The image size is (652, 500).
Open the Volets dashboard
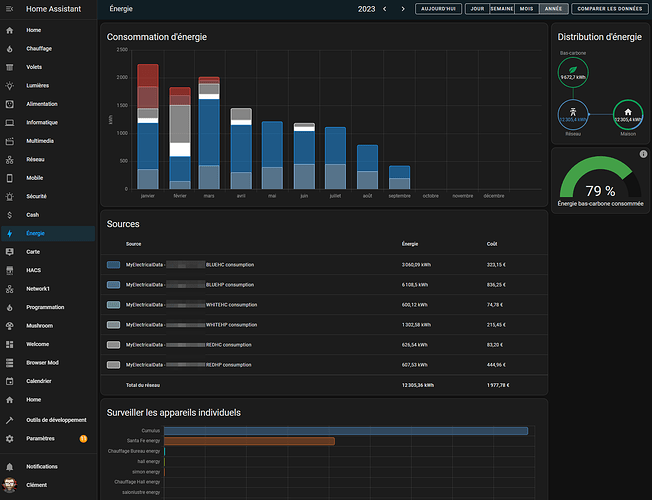pos(35,67)
